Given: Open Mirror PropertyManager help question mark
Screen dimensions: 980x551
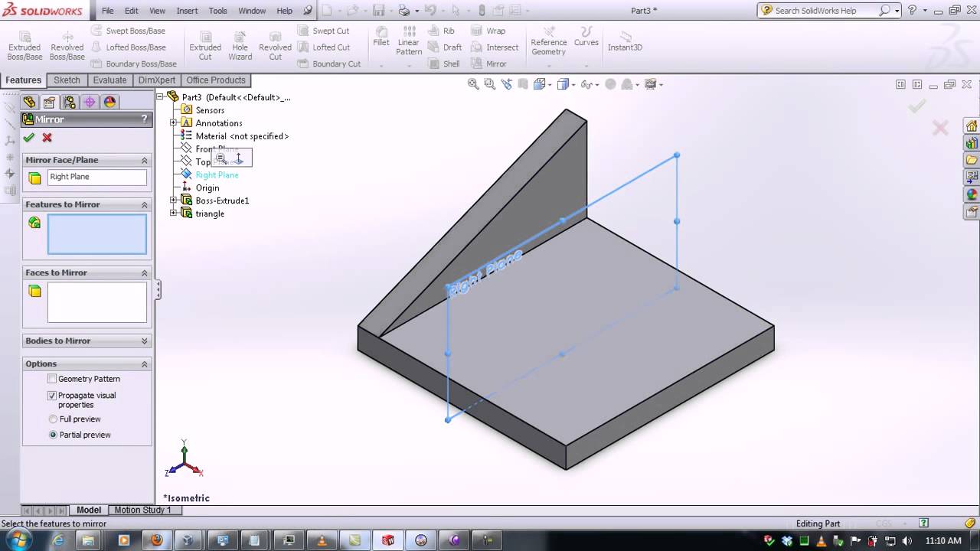Looking at the screenshot, I should click(144, 119).
